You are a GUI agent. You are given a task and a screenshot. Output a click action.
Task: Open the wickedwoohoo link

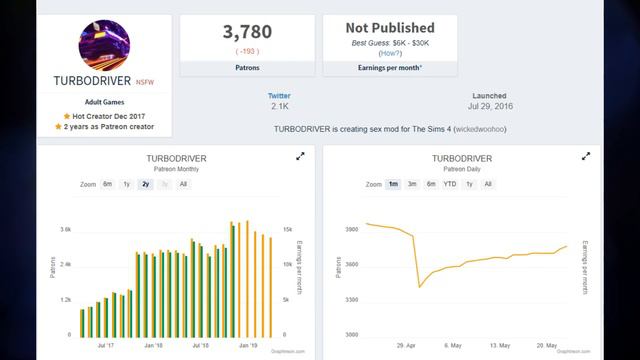(x=480, y=129)
